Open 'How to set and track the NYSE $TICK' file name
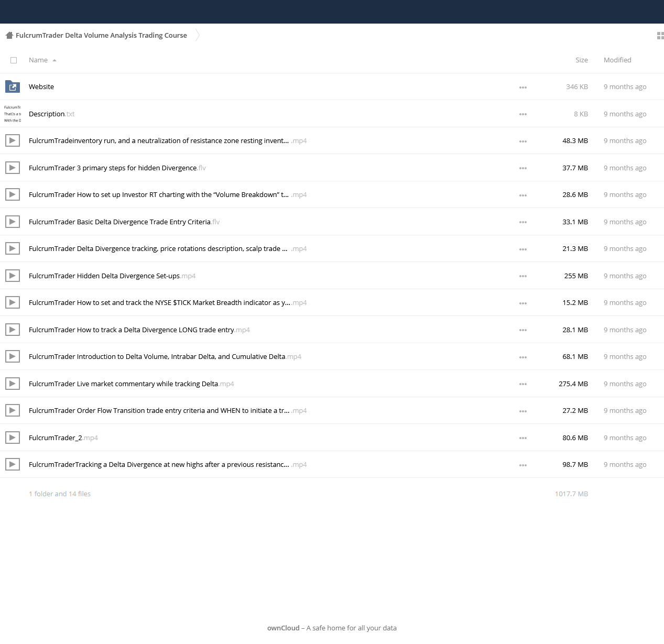 tap(168, 303)
